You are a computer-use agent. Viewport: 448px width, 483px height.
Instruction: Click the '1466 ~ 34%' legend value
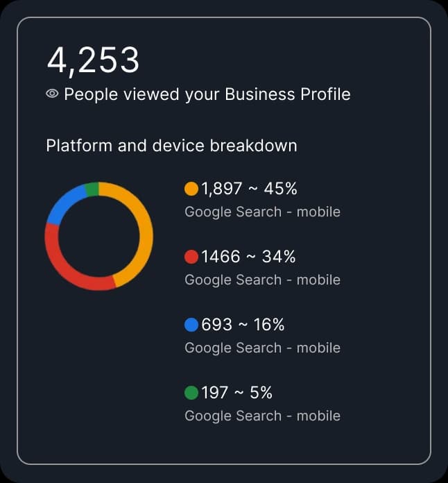tap(248, 257)
